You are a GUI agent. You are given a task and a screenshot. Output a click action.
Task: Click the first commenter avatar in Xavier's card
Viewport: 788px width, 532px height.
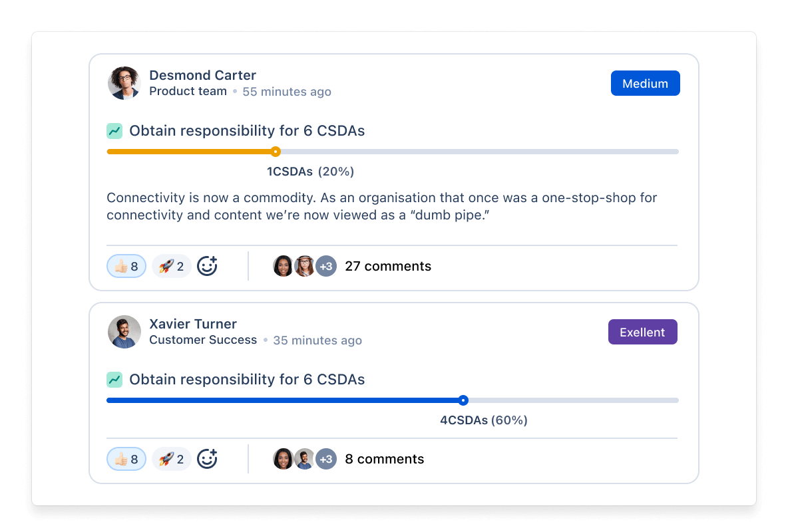click(x=283, y=459)
